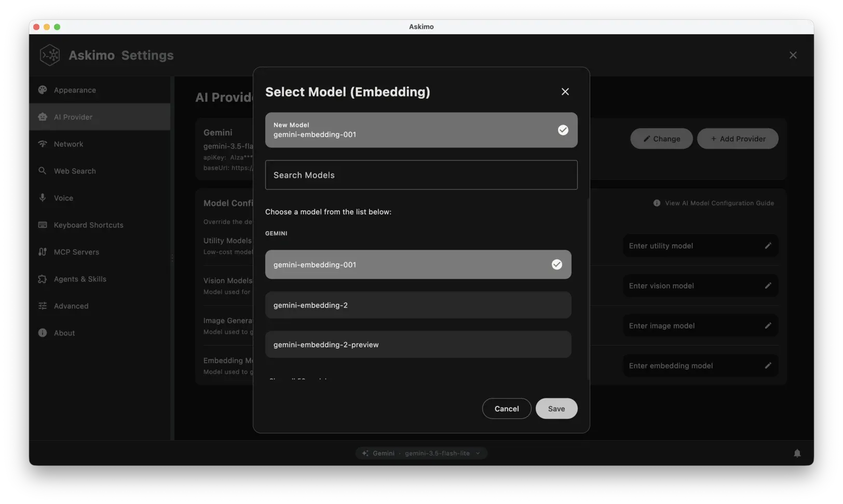843x504 pixels.
Task: Click the Add Provider button
Action: (x=738, y=139)
